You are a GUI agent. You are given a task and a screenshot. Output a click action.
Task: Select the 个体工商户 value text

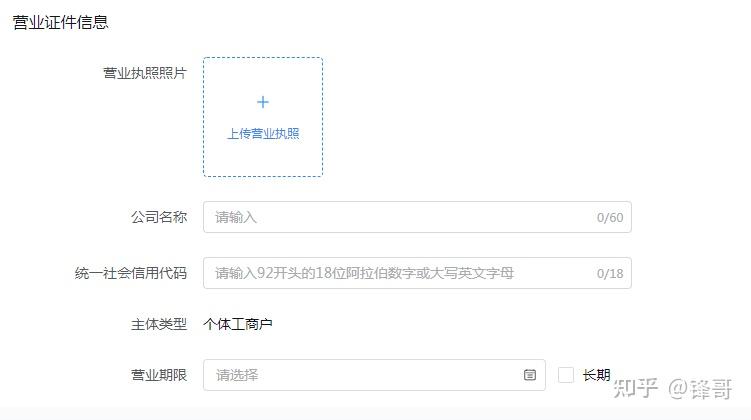pos(238,324)
